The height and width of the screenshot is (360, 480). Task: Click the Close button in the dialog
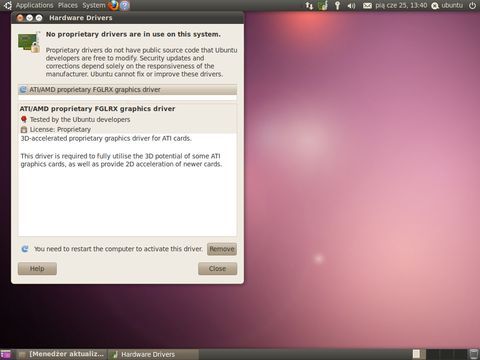pyautogui.click(x=217, y=269)
